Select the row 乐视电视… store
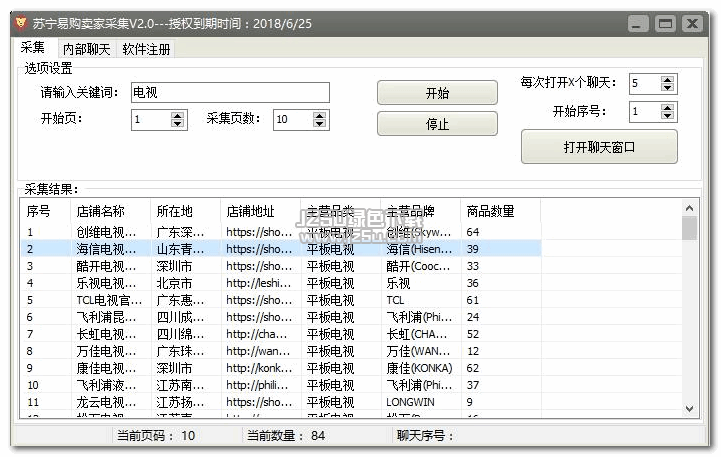 (x=280, y=283)
